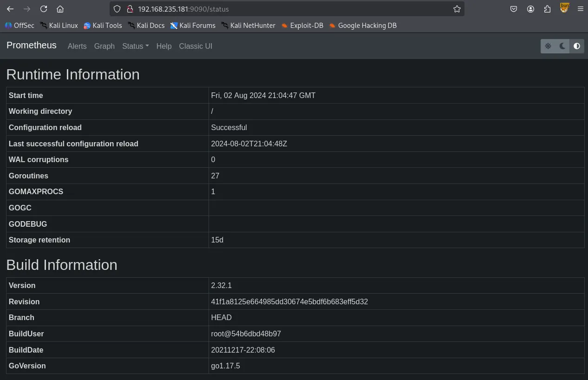This screenshot has height=380, width=588.
Task: Open the Burp Suite extension icon
Action: point(564,8)
